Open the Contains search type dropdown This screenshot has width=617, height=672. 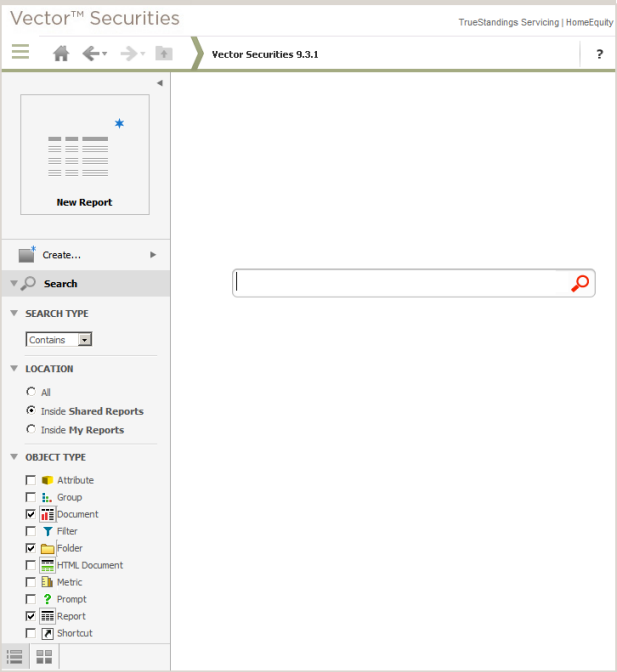tap(59, 339)
